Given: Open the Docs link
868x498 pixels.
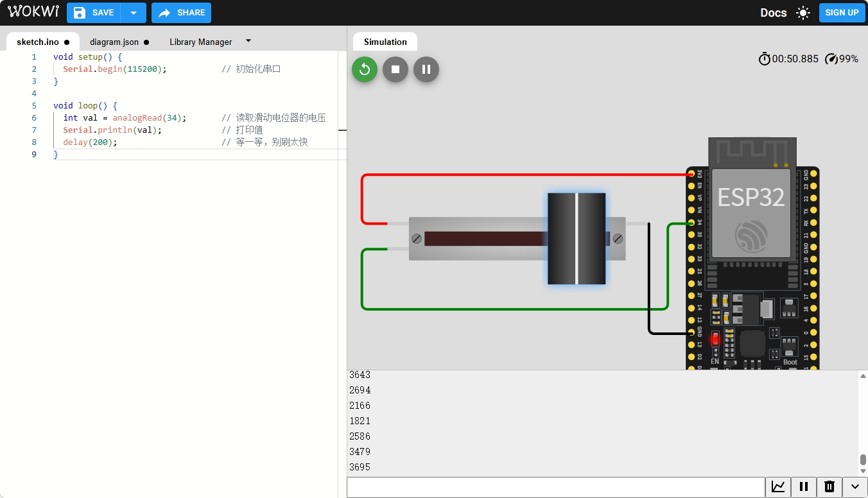Looking at the screenshot, I should pos(774,13).
